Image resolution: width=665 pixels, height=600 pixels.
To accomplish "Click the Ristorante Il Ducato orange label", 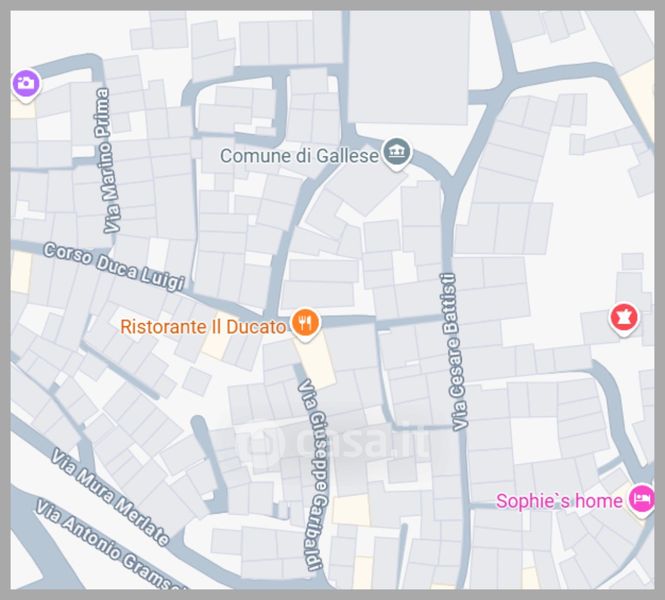I will [x=203, y=327].
